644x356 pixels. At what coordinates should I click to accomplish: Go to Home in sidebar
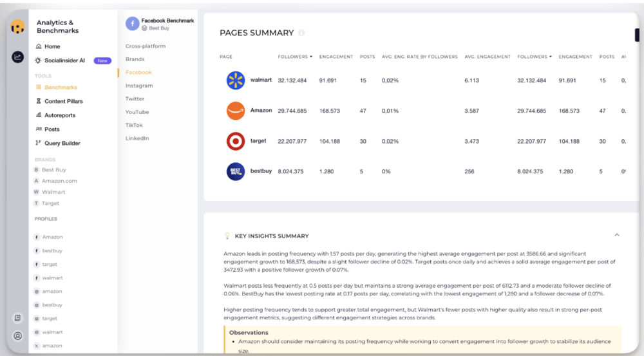(x=52, y=46)
